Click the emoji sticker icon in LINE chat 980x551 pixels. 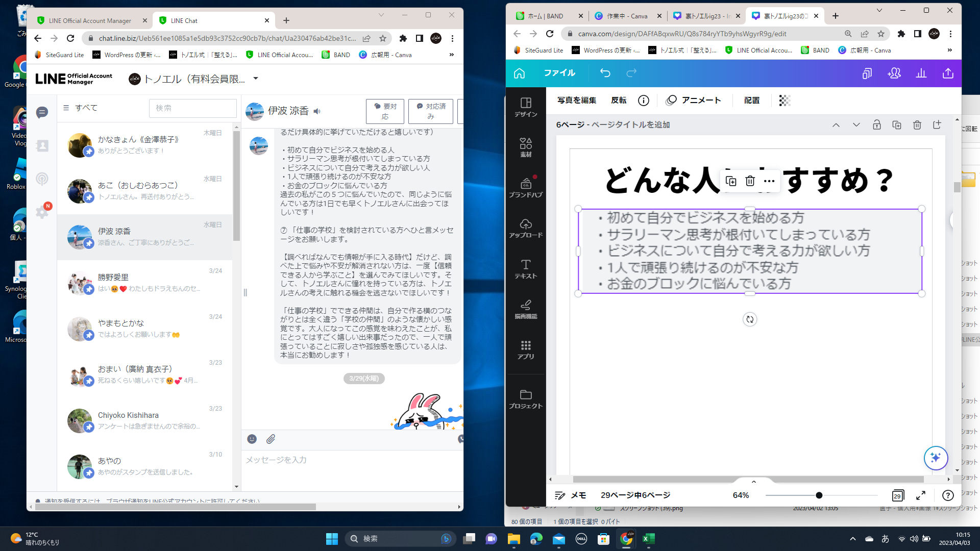[252, 439]
